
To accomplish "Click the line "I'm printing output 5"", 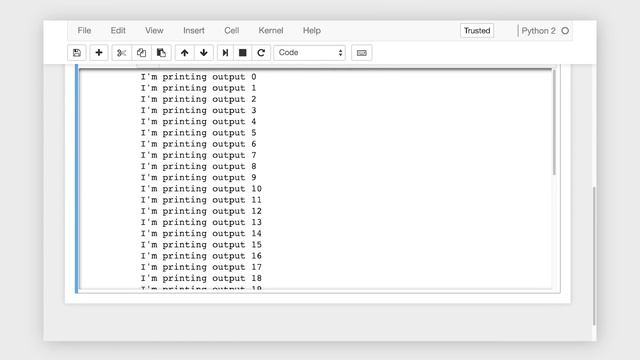I will [x=198, y=133].
